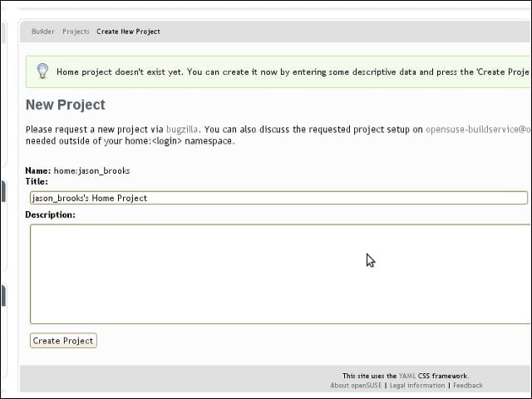Screen dimensions: 532x399
Task: Click the opensuse-buildservice mailing list link
Action: pos(479,130)
